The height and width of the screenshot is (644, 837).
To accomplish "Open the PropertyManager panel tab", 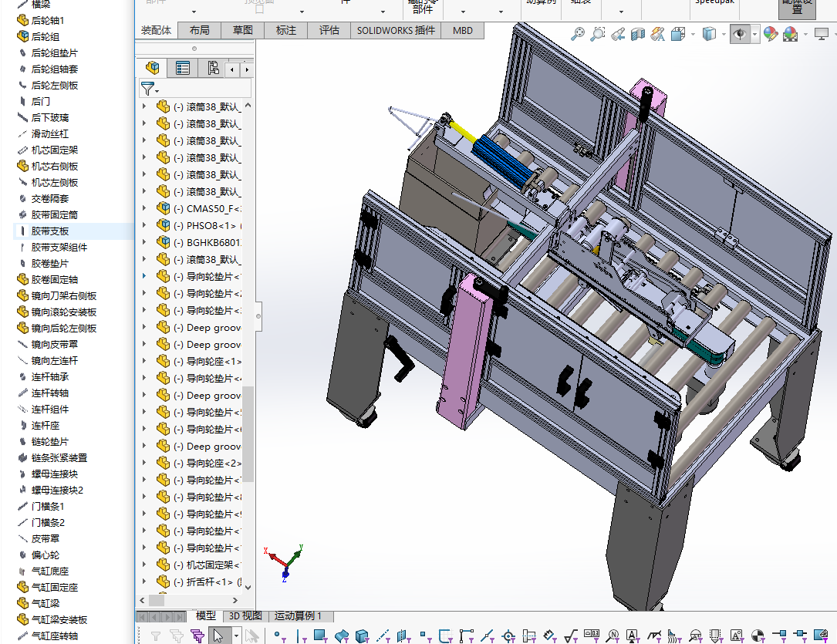I will click(183, 69).
